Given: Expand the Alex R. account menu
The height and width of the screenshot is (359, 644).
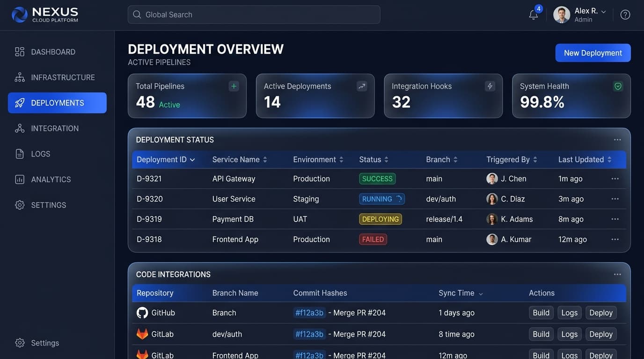Looking at the screenshot, I should tap(580, 14).
